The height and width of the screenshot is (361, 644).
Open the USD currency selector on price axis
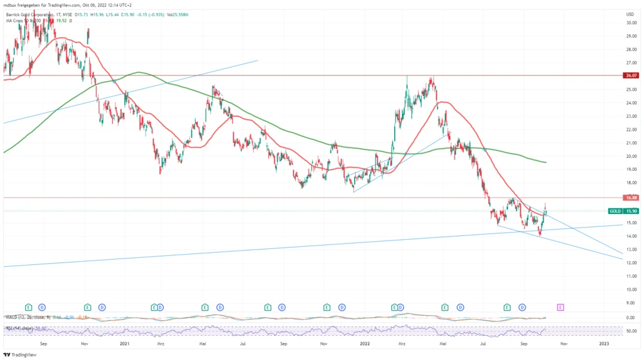(x=629, y=14)
